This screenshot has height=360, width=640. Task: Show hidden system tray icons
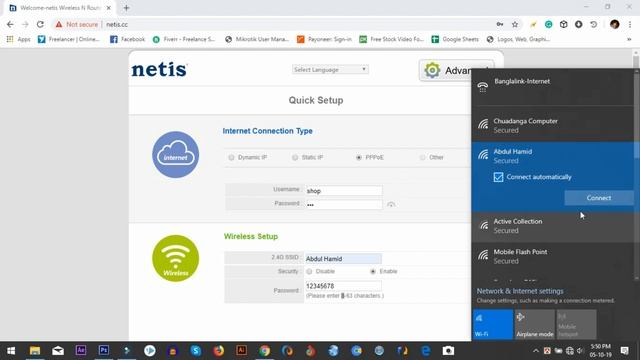[x=536, y=351]
